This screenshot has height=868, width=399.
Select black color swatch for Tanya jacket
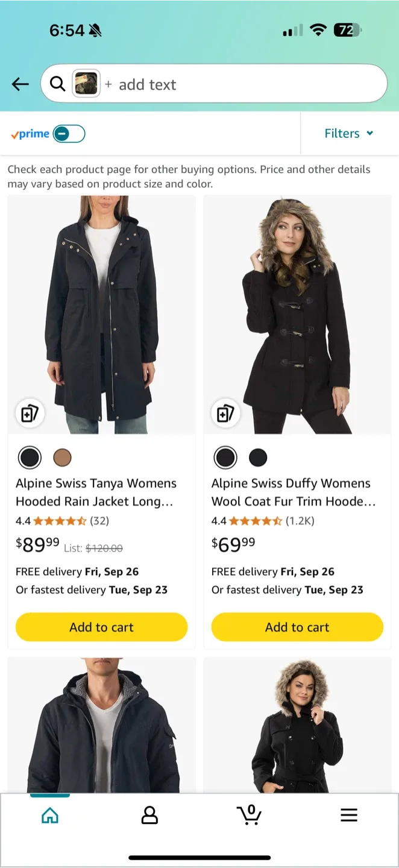[x=30, y=458]
